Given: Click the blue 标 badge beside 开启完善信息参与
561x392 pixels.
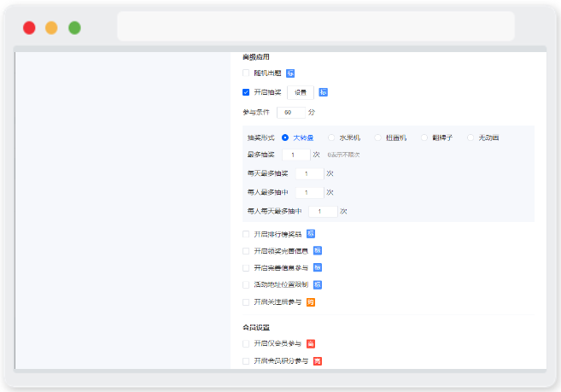Looking at the screenshot, I should pos(318,268).
